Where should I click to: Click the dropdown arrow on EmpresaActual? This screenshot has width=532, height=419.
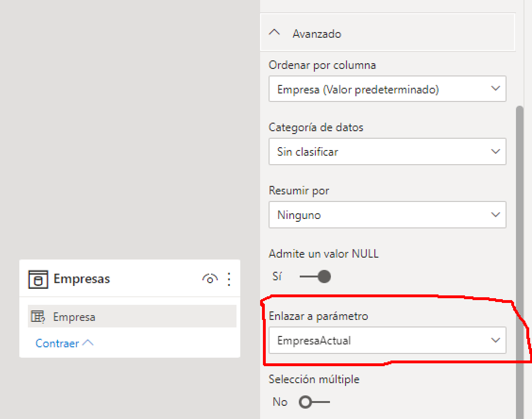(496, 340)
